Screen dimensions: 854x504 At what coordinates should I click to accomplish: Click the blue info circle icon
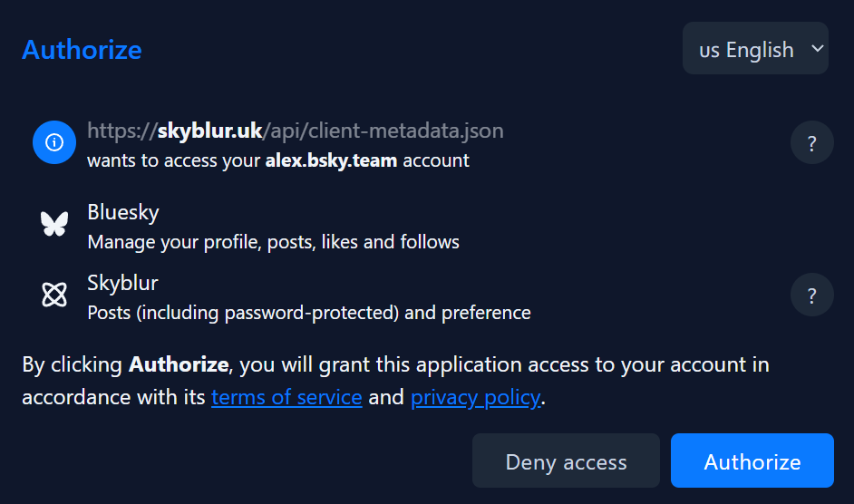pos(54,143)
